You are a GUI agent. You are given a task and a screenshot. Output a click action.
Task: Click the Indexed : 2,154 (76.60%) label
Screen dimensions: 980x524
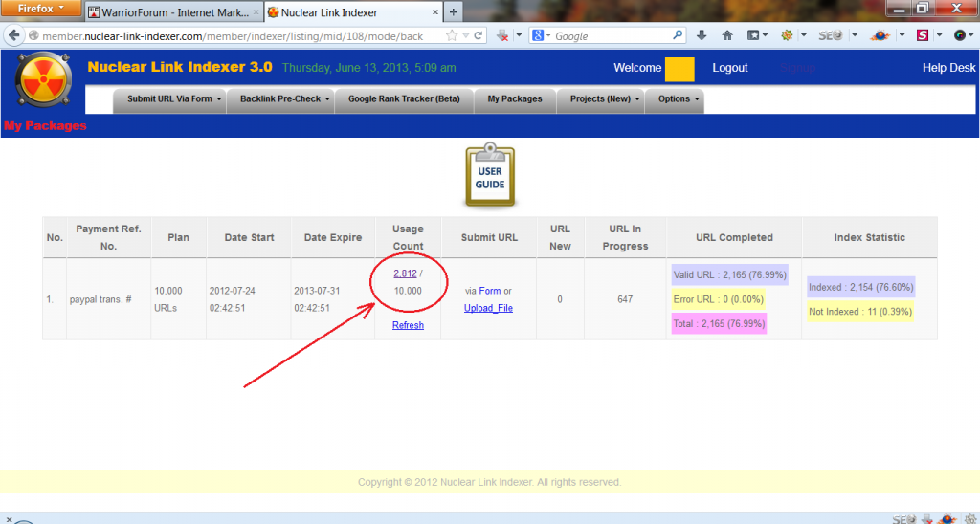coord(860,287)
